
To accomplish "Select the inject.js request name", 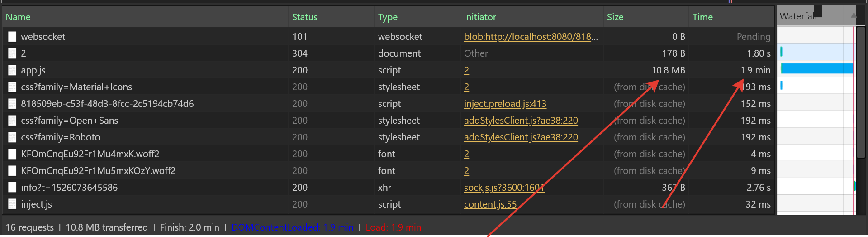I will click(x=36, y=204).
